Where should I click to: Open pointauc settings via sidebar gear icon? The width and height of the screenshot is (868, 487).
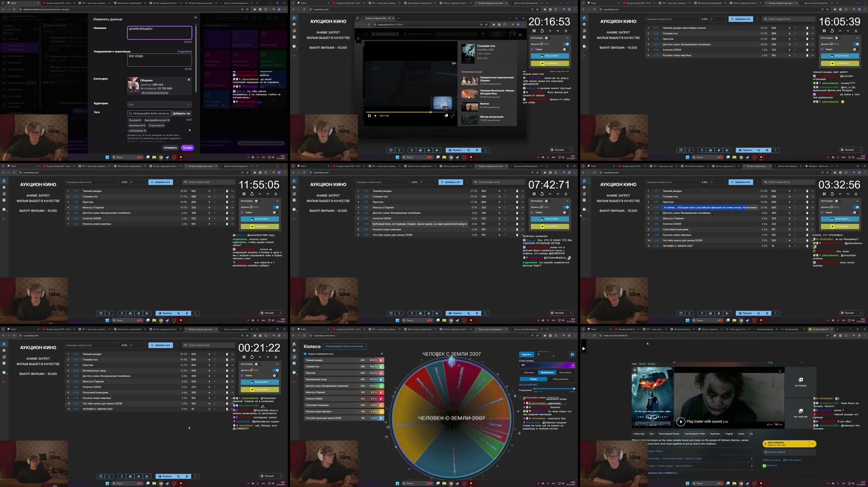(x=294, y=188)
